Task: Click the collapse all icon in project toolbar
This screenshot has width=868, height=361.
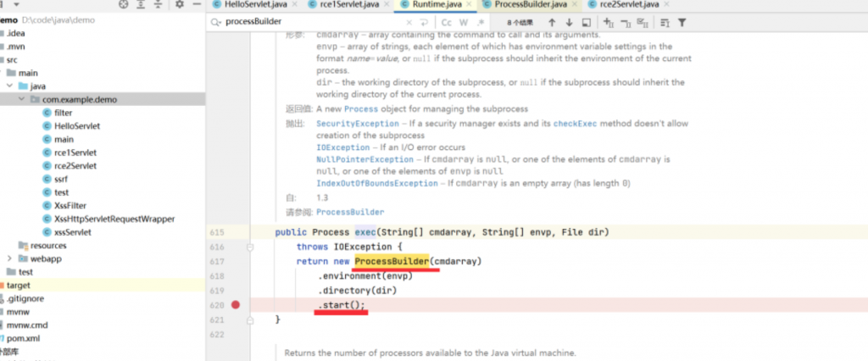Action: click(x=159, y=4)
